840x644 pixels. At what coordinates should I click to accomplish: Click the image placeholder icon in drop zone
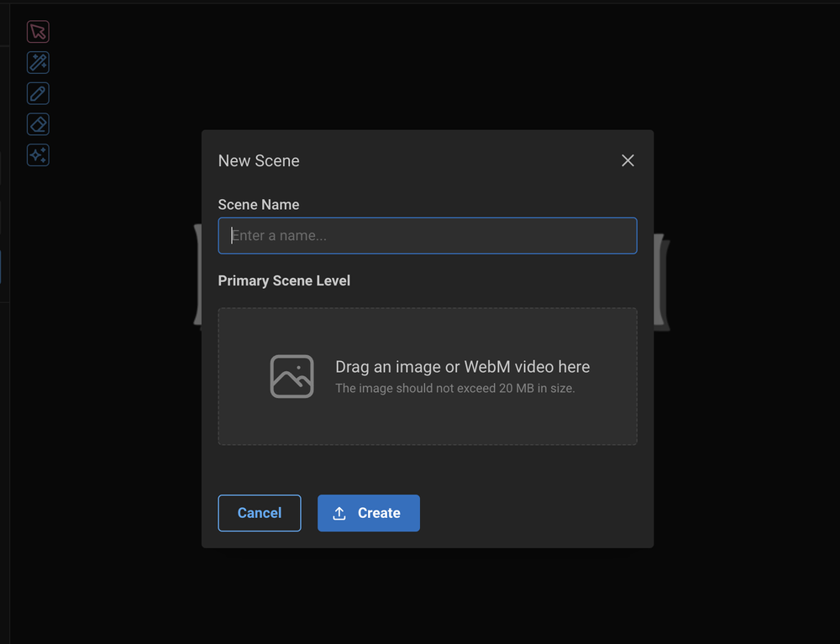[x=291, y=376]
